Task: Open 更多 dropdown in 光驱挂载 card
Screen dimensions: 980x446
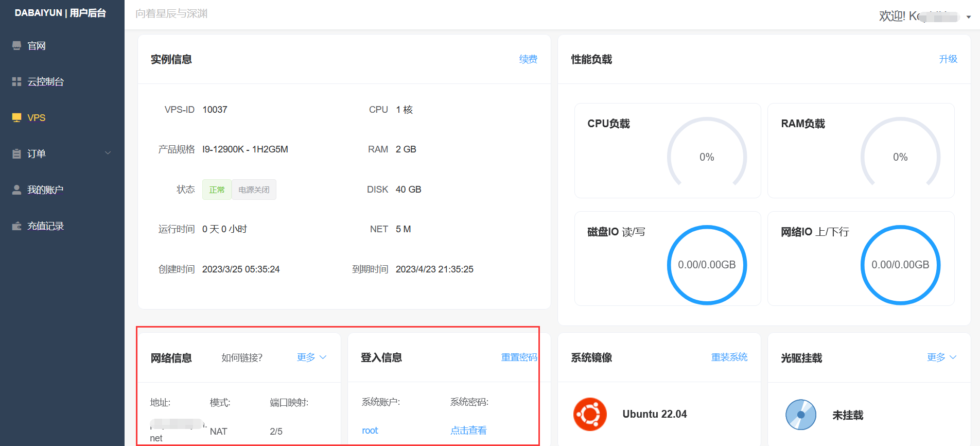Action: [941, 357]
